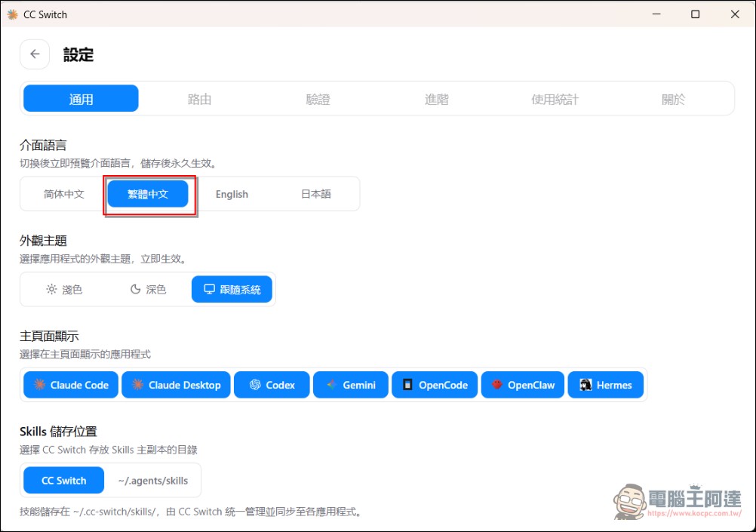The width and height of the screenshot is (756, 532).
Task: Open the 通用 settings tab
Action: coord(81,99)
